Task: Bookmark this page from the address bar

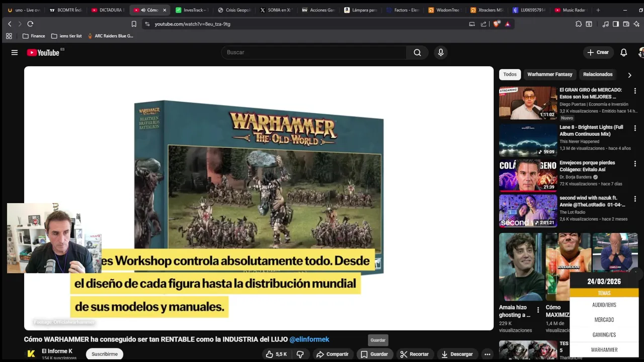Action: click(134, 24)
